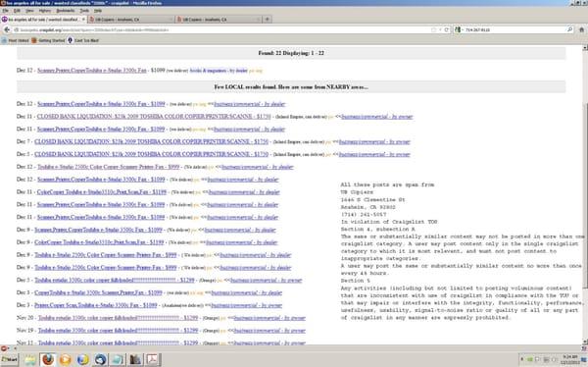
Task: Click the search magnifier icon
Action: tap(570, 29)
